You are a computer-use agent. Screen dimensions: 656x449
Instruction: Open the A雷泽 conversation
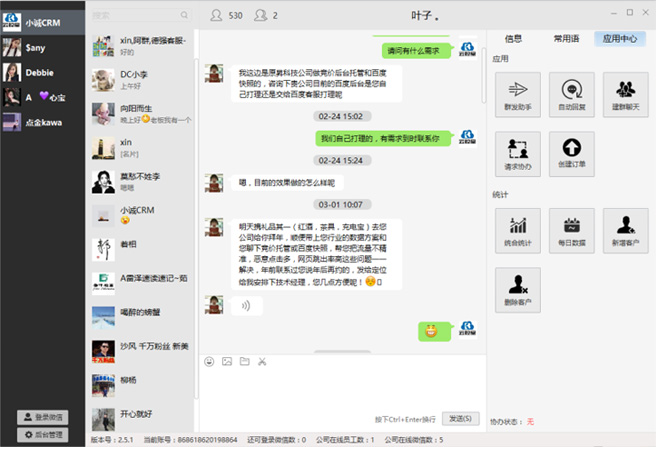[x=140, y=283]
